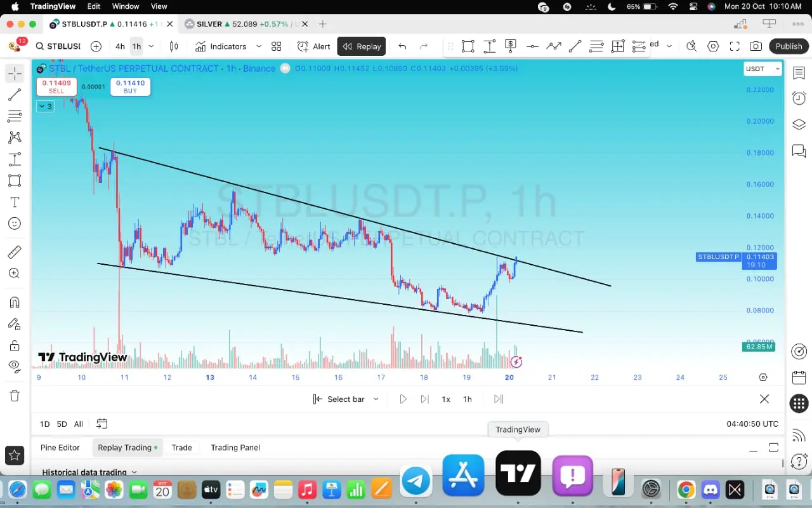
Task: Expand the Historical data trading dropdown
Action: (89, 472)
